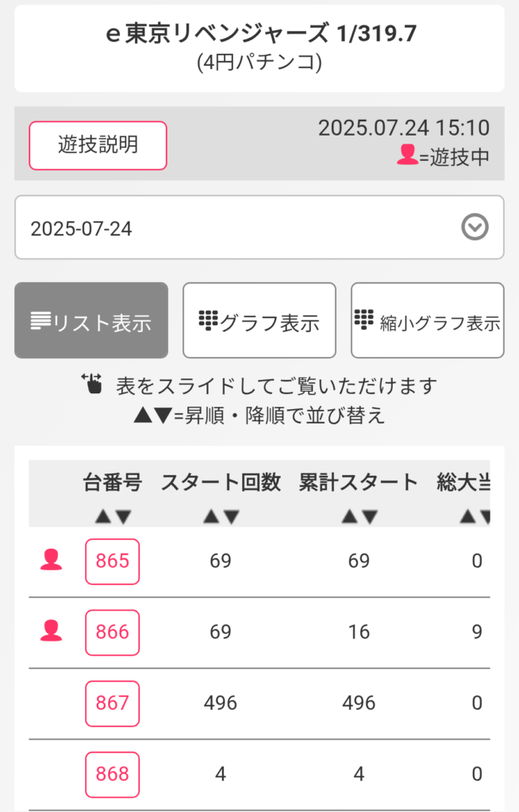Click the 遊技説明 button
This screenshot has width=519, height=812.
98,146
